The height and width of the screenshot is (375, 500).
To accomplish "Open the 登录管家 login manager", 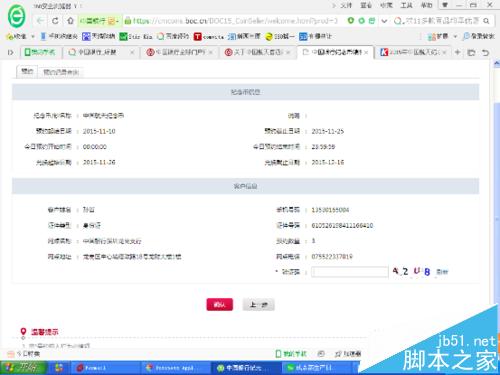I will click(x=478, y=36).
